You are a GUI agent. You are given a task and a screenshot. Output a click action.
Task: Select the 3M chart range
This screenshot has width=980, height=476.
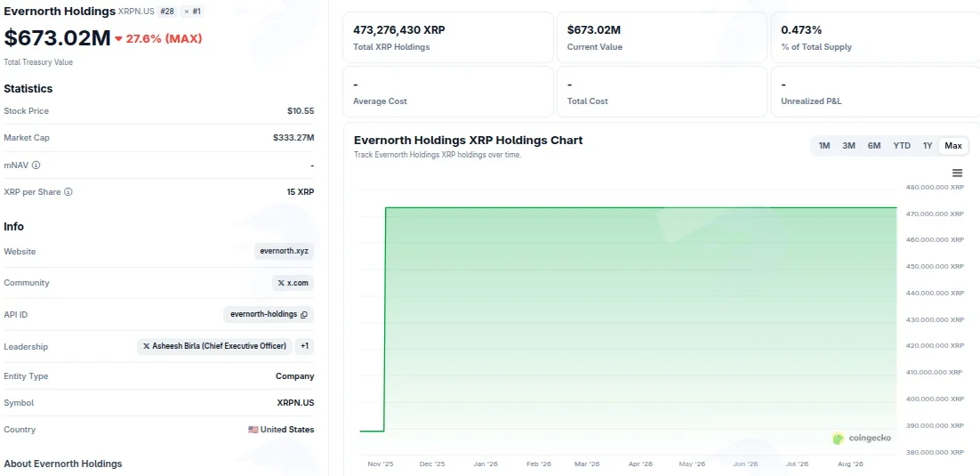coord(848,146)
